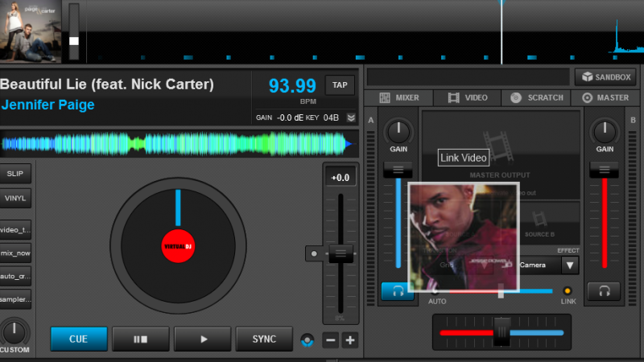Click the artist name Jennifer Paige

click(x=47, y=105)
